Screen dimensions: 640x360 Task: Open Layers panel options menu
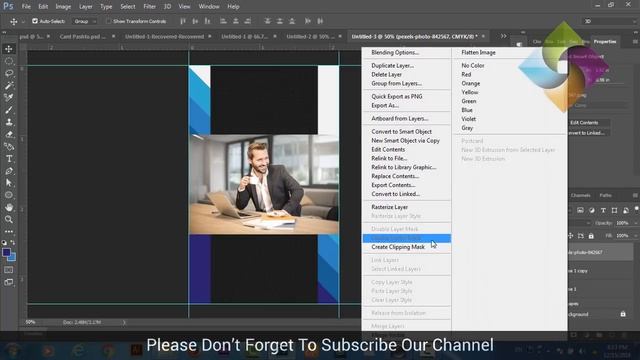[x=635, y=196]
